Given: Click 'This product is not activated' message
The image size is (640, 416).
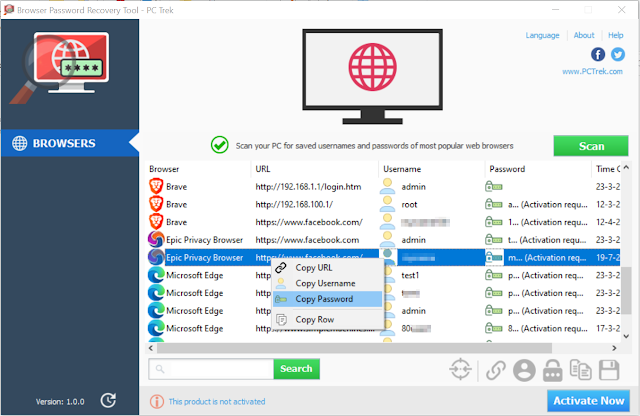Looking at the screenshot, I should click(217, 402).
